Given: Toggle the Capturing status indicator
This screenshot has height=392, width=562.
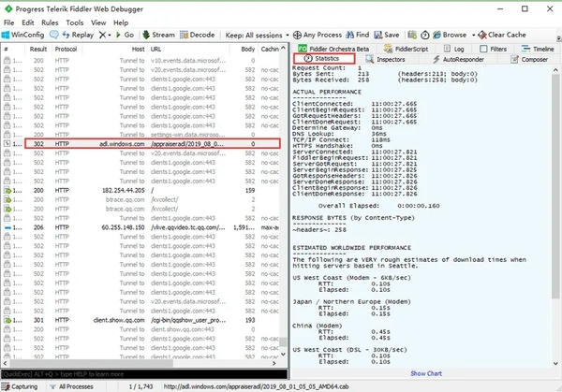Looking at the screenshot, I should point(20,386).
